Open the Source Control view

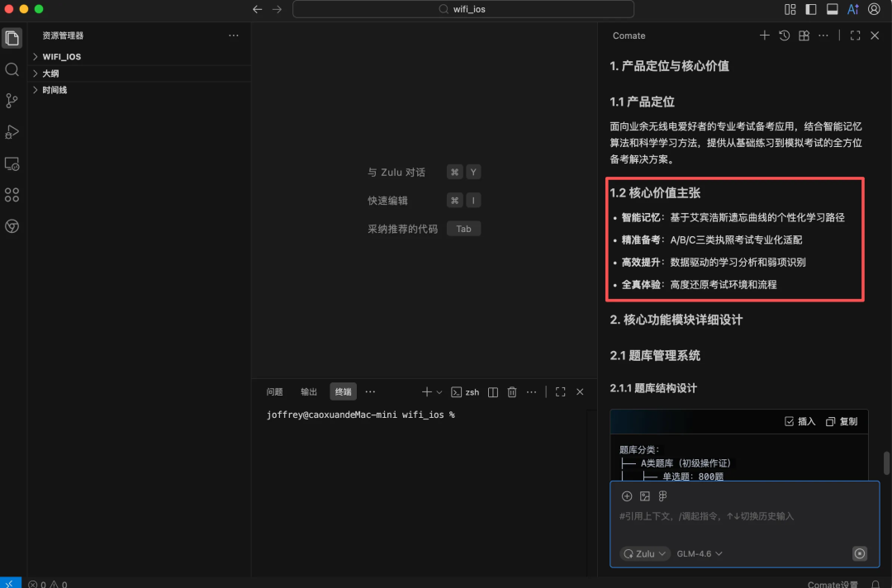(12, 101)
